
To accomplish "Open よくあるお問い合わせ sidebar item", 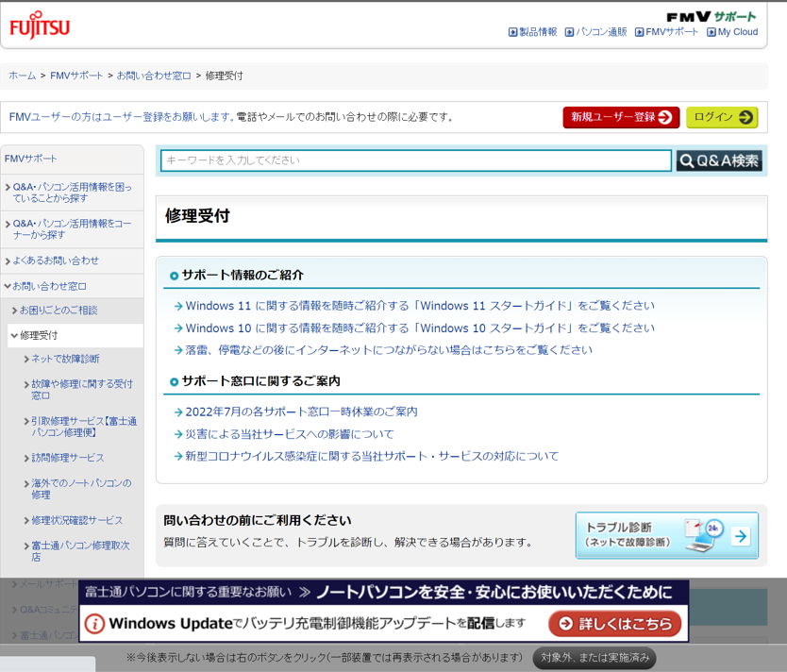I will coord(56,261).
